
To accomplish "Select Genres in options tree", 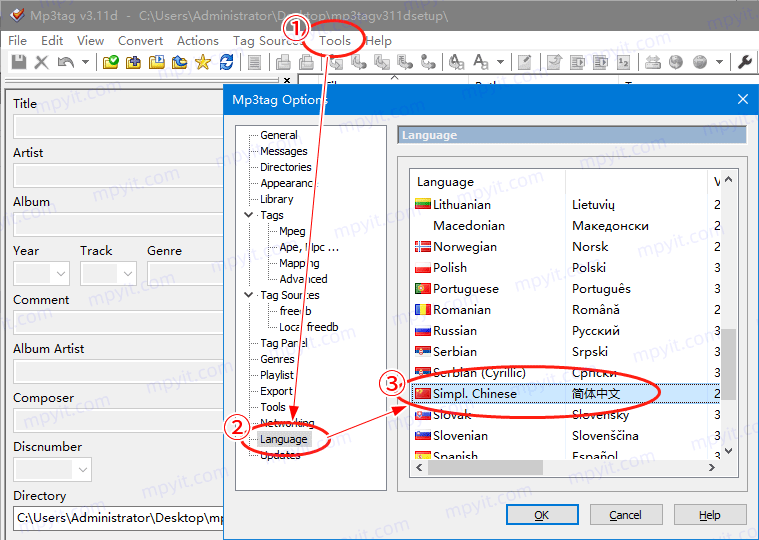I will [x=277, y=359].
